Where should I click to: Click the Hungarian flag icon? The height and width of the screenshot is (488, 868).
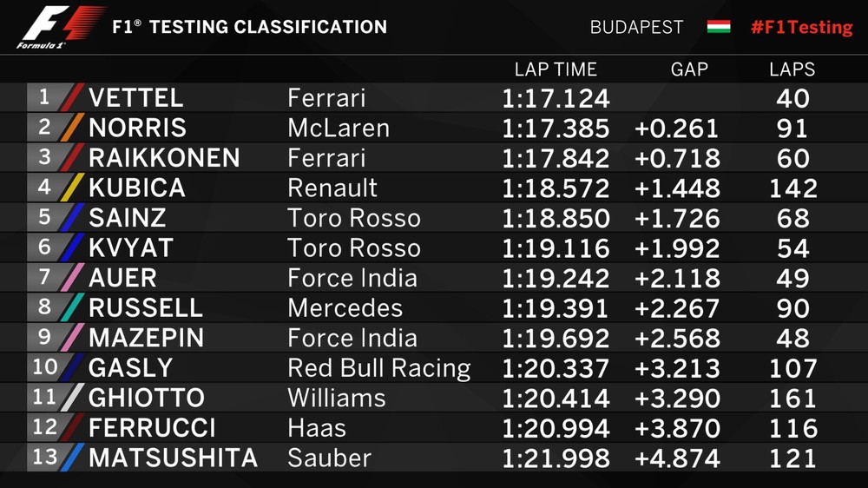coord(718,27)
